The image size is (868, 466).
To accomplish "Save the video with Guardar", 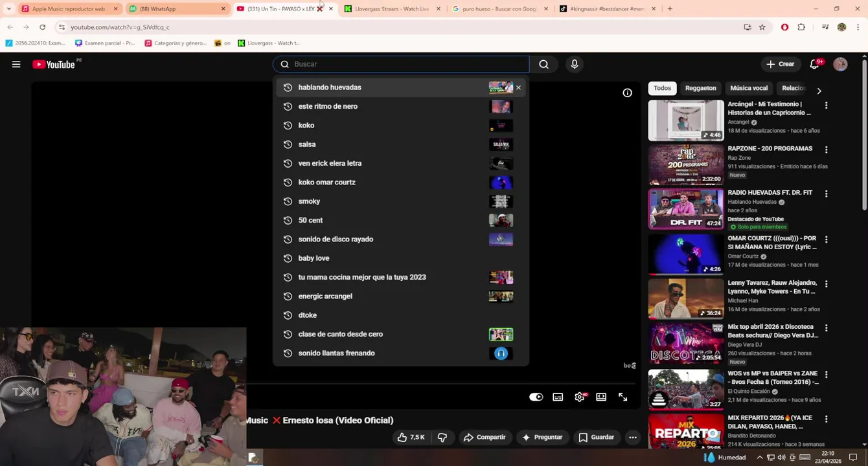I will [x=596, y=438].
